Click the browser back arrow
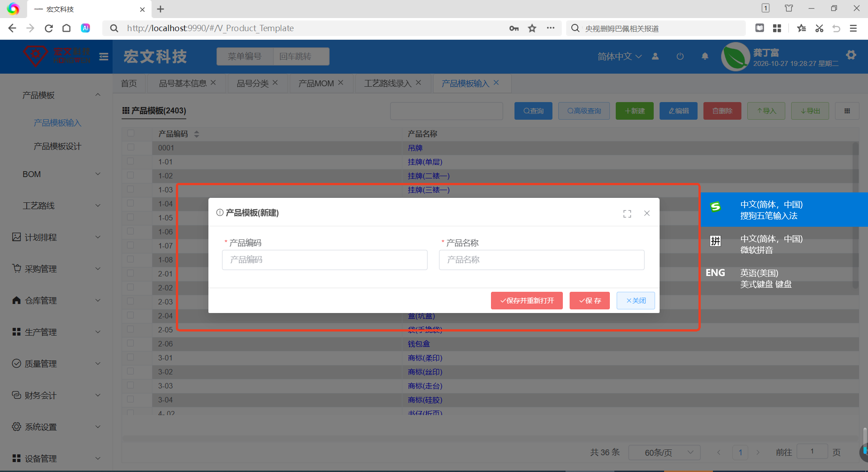 click(x=12, y=28)
